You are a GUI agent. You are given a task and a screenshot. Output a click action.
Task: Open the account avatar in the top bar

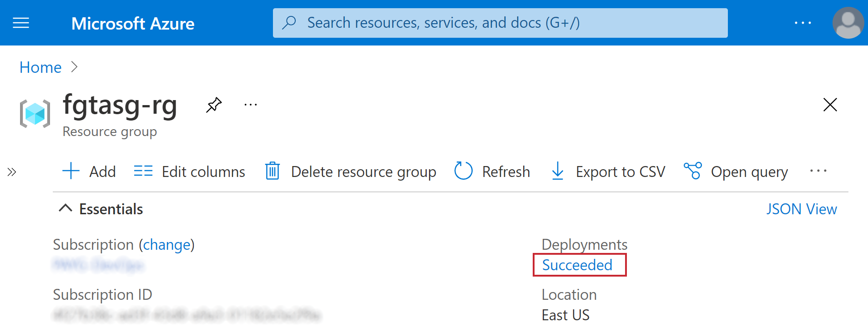(x=848, y=22)
